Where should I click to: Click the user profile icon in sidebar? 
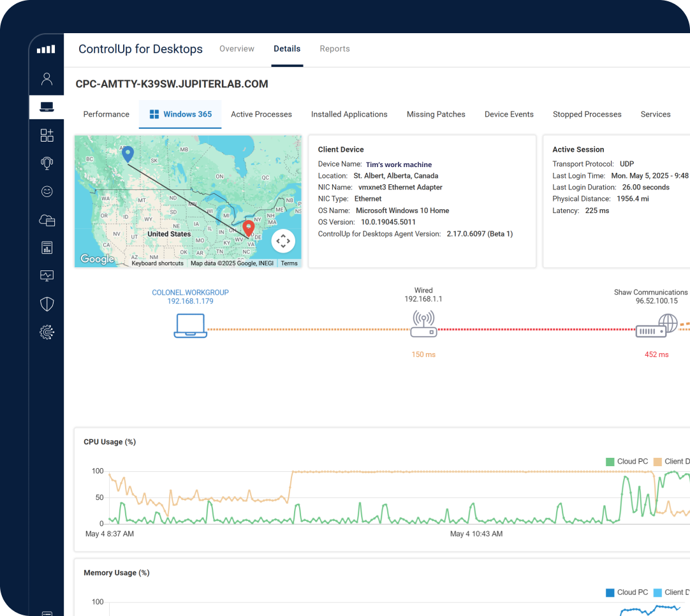tap(47, 79)
